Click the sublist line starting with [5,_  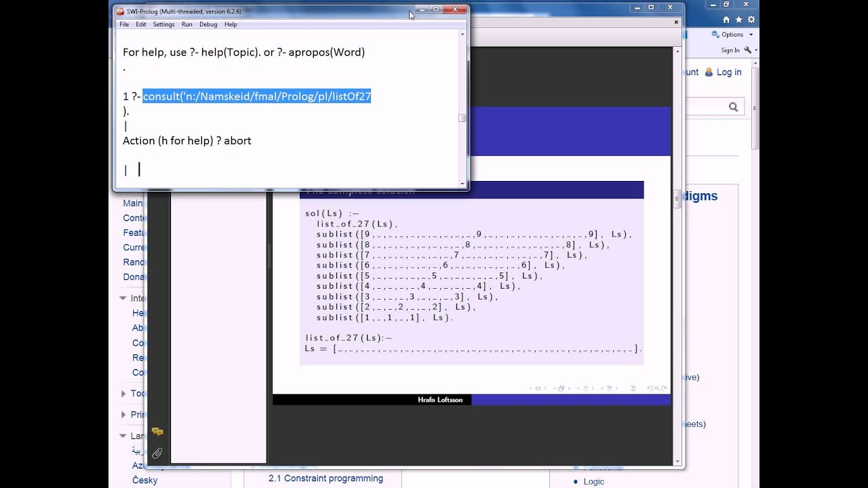click(x=430, y=276)
